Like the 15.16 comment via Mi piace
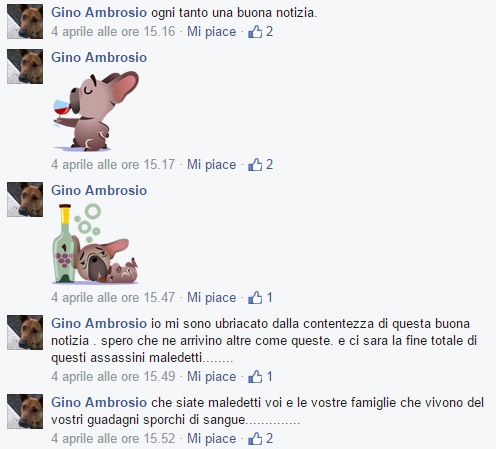Screen dimensions: 496x449 pos(211,32)
